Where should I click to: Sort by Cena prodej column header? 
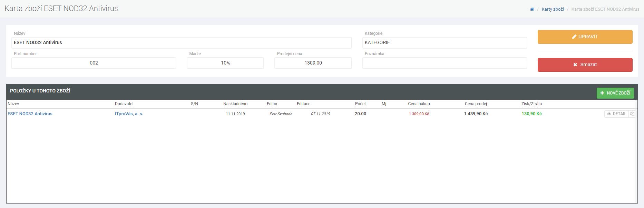(x=476, y=104)
